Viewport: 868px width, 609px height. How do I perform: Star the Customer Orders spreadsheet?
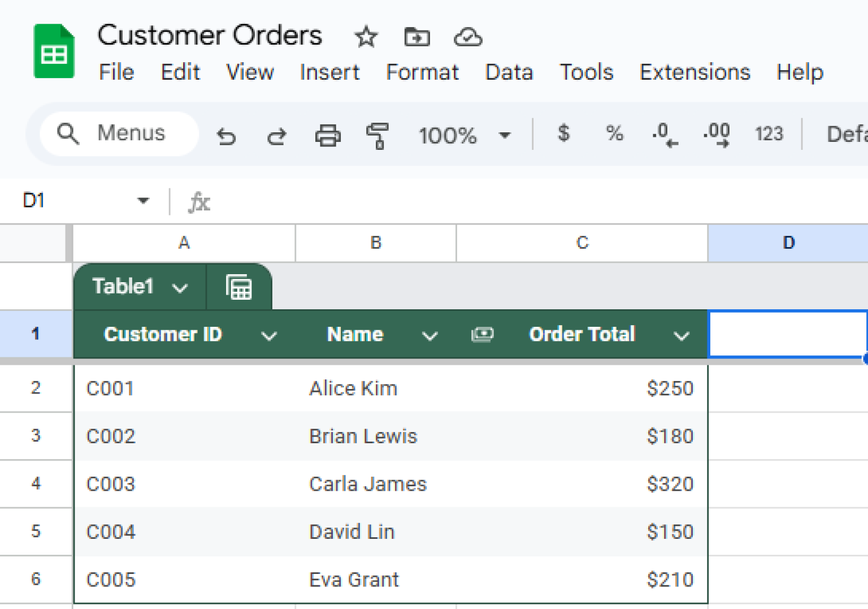366,36
